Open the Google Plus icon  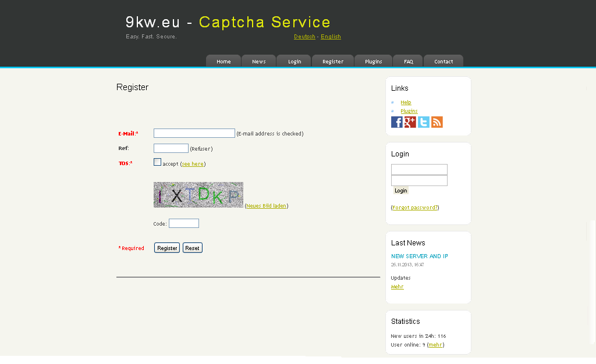click(410, 122)
